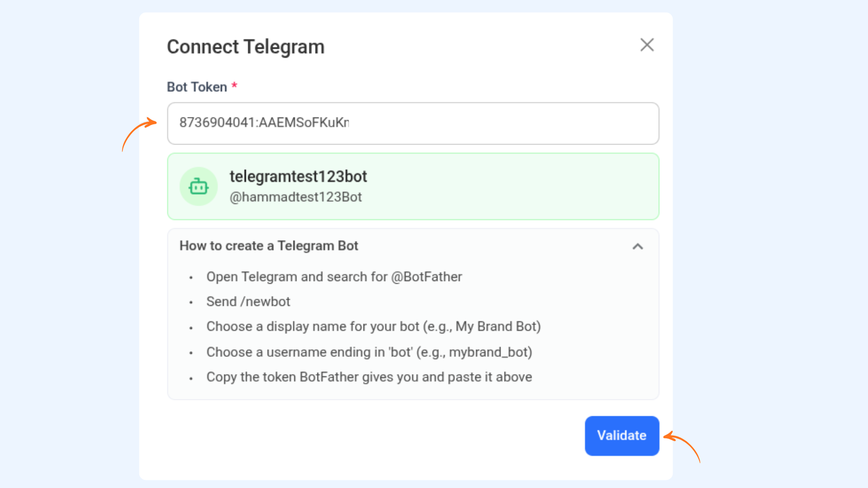The height and width of the screenshot is (488, 868).
Task: Click the red required asterisk next to Bot Token
Action: pyautogui.click(x=234, y=85)
